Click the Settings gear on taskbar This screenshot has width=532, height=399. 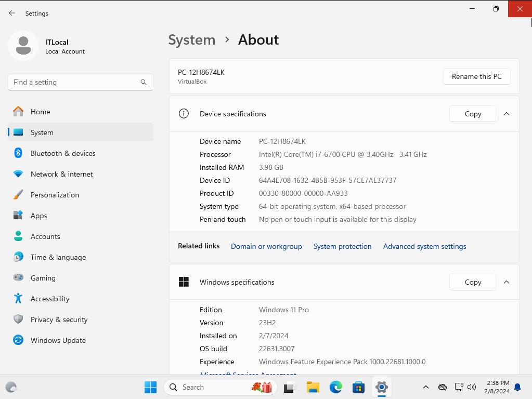point(382,387)
